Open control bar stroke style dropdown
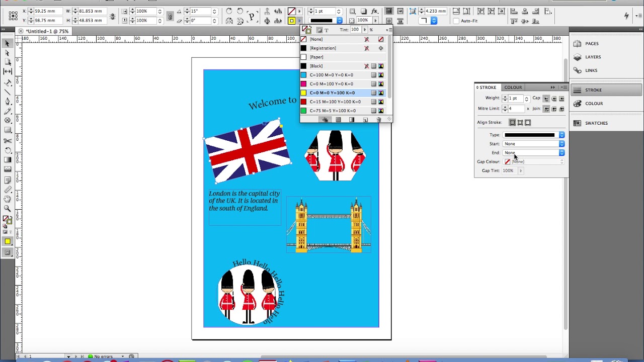The height and width of the screenshot is (362, 644). point(326,21)
